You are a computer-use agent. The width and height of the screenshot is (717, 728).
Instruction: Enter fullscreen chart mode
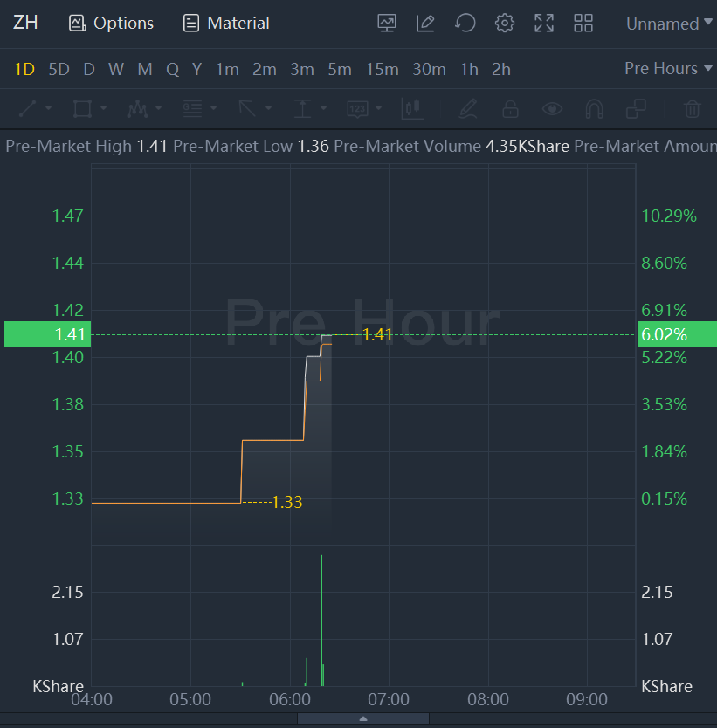(544, 24)
